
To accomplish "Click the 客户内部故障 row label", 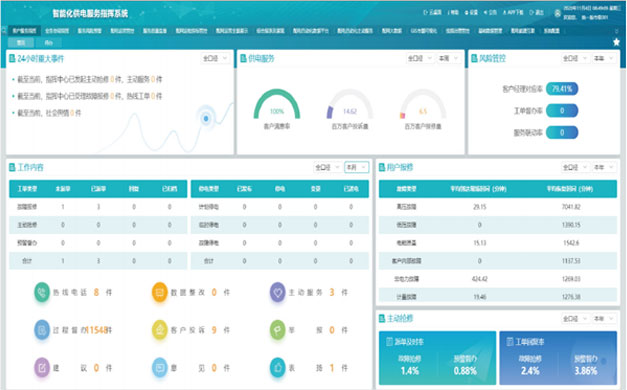I will click(406, 261).
